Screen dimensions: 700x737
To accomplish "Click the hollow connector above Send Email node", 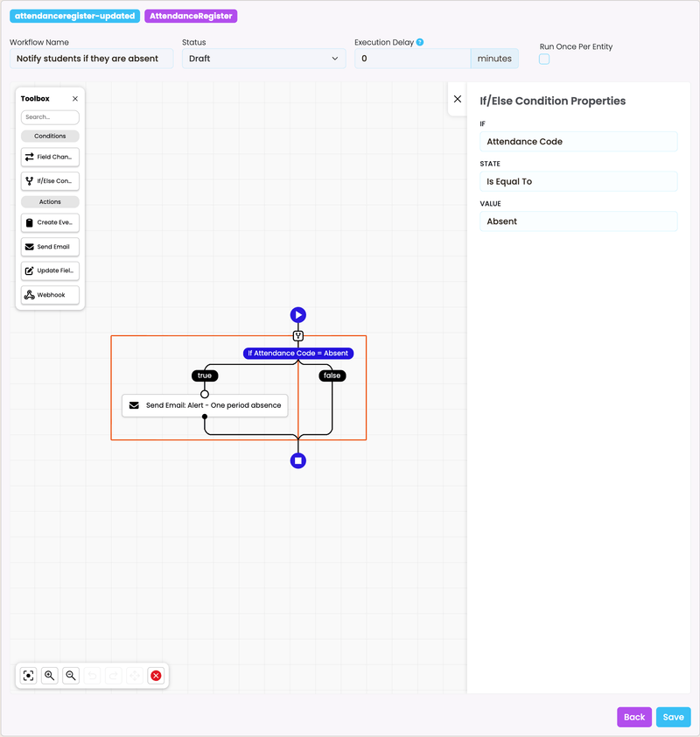I will click(205, 394).
